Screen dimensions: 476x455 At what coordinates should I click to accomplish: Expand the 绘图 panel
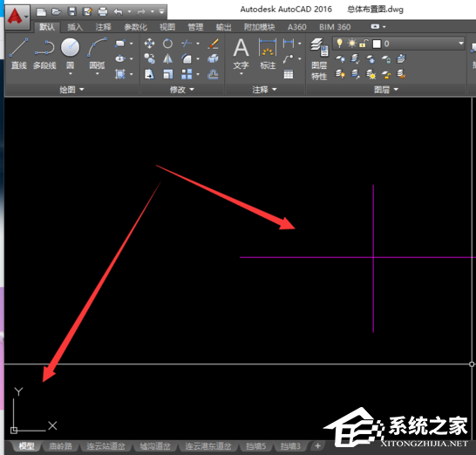click(x=72, y=90)
